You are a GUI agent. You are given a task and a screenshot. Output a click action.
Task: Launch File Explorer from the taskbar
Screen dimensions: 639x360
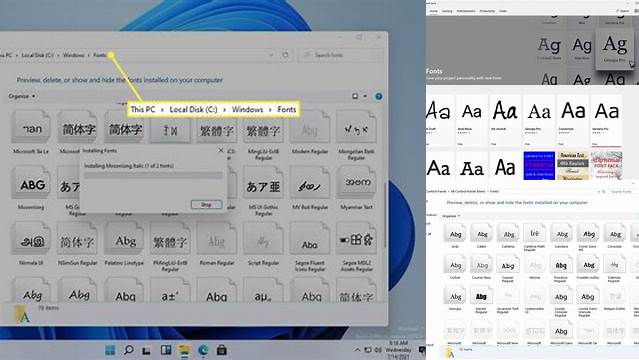click(184, 350)
